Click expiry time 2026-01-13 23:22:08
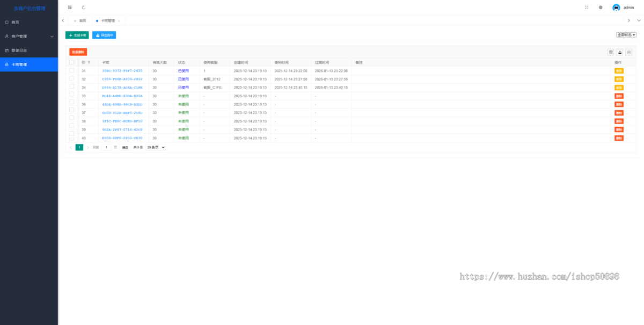Screen dimensions: 644x325 pos(331,71)
